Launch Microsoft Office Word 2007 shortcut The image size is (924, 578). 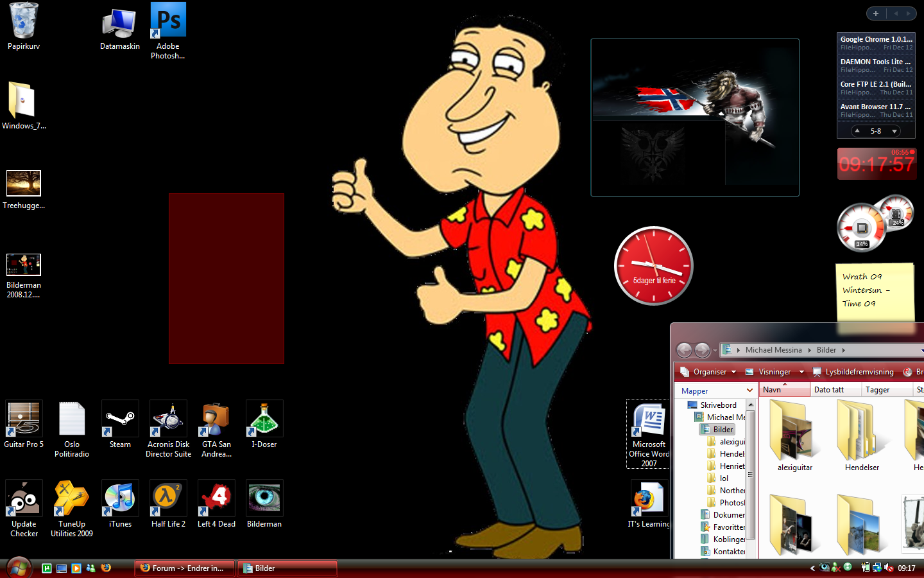(649, 434)
